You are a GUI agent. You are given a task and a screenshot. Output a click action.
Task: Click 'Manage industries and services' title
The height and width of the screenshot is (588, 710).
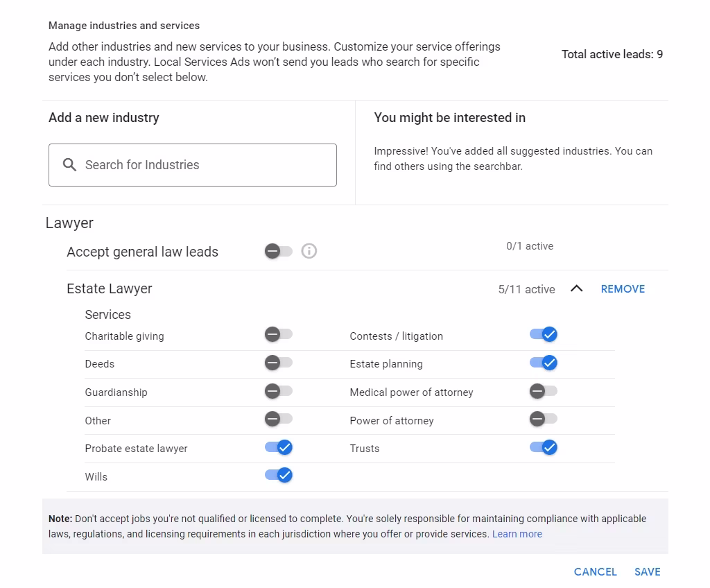[x=124, y=26]
